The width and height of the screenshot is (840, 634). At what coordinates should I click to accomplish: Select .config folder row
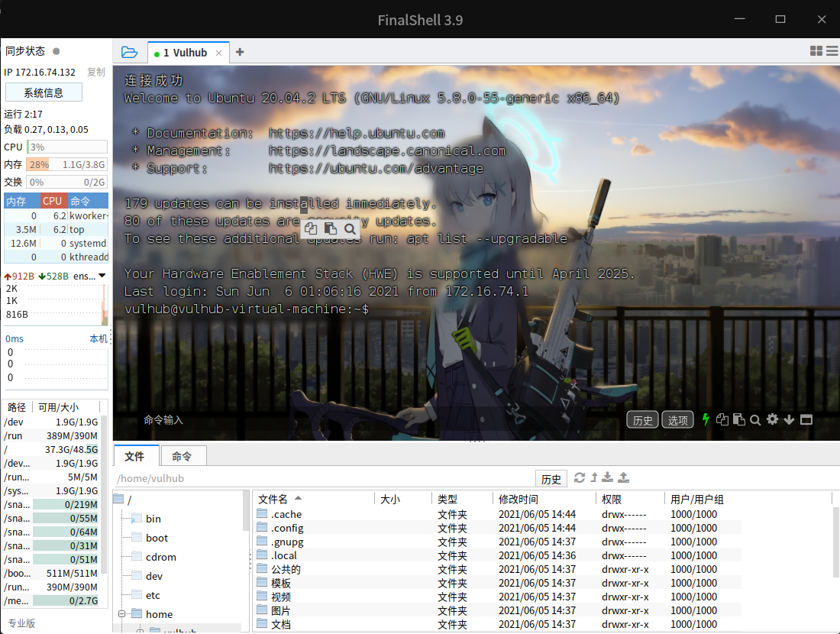pyautogui.click(x=498, y=528)
